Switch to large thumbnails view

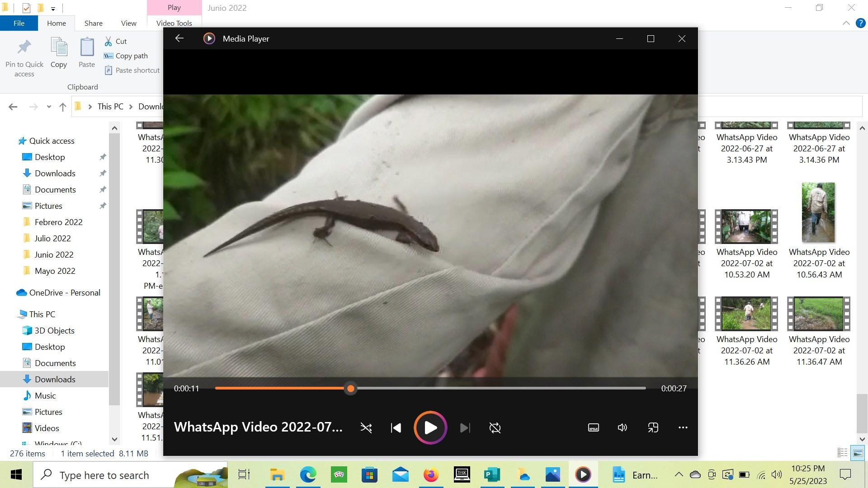pos(858,453)
